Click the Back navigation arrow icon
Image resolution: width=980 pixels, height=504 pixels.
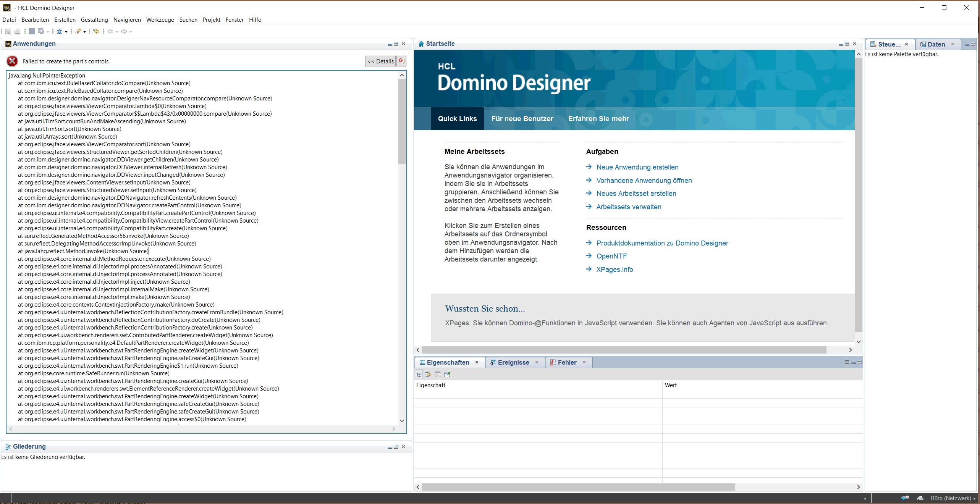(x=110, y=31)
